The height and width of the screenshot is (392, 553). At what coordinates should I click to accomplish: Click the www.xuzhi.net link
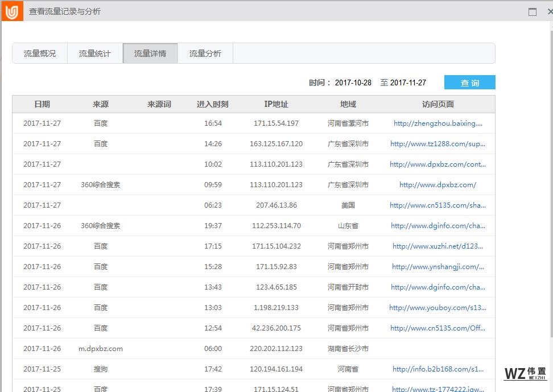437,246
